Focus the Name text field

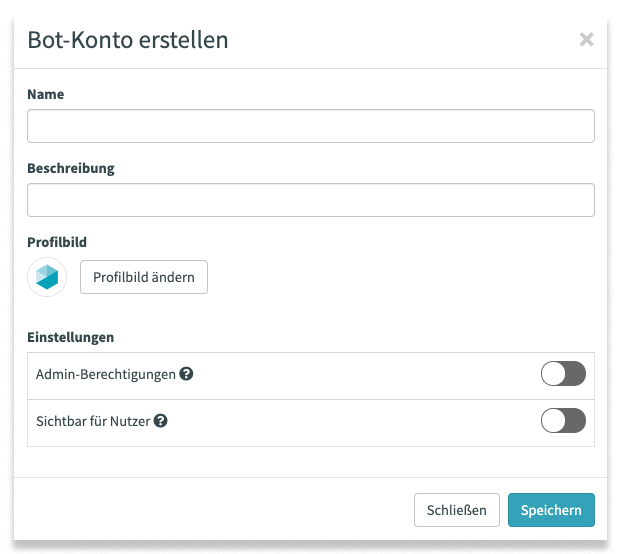pyautogui.click(x=310, y=126)
